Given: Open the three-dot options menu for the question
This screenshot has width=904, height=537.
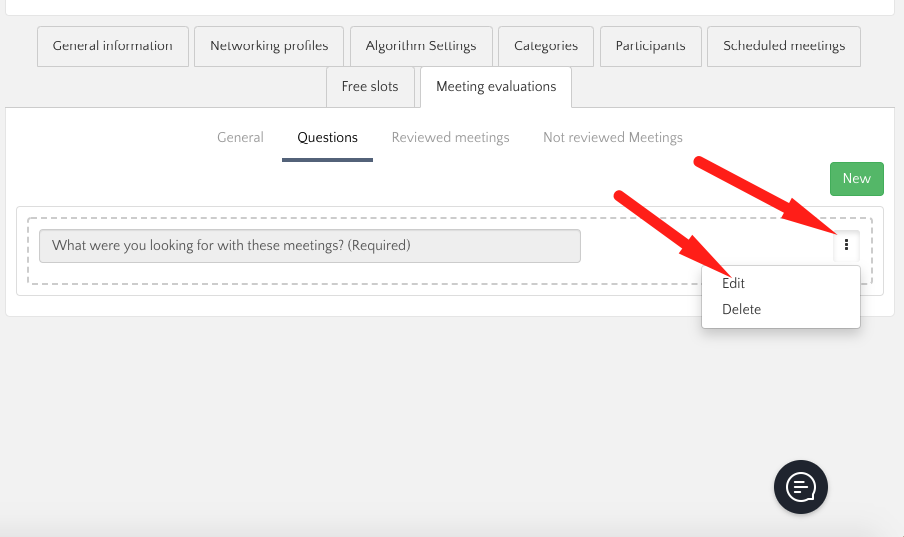Looking at the screenshot, I should point(846,245).
